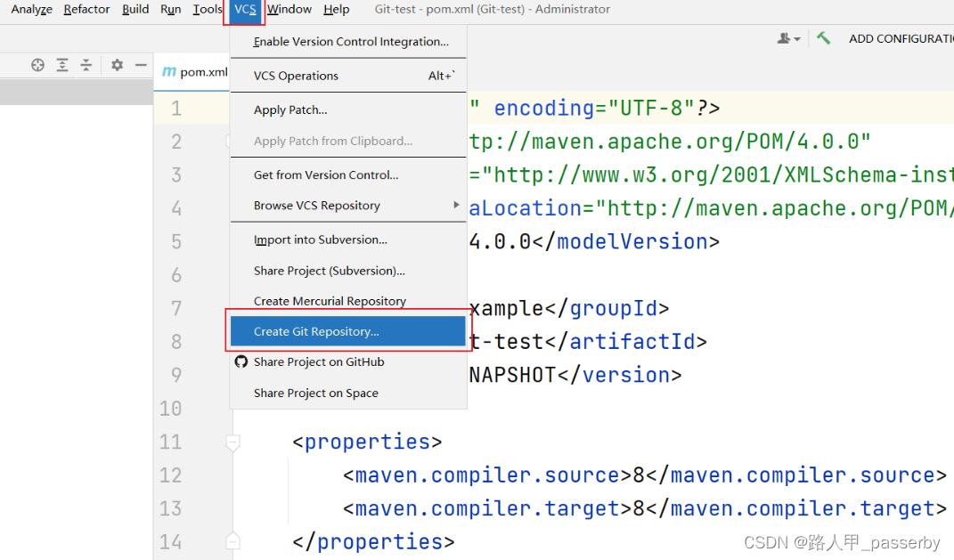Screen dimensions: 954x560
Task: Open project view settings gear
Action: pyautogui.click(x=117, y=65)
